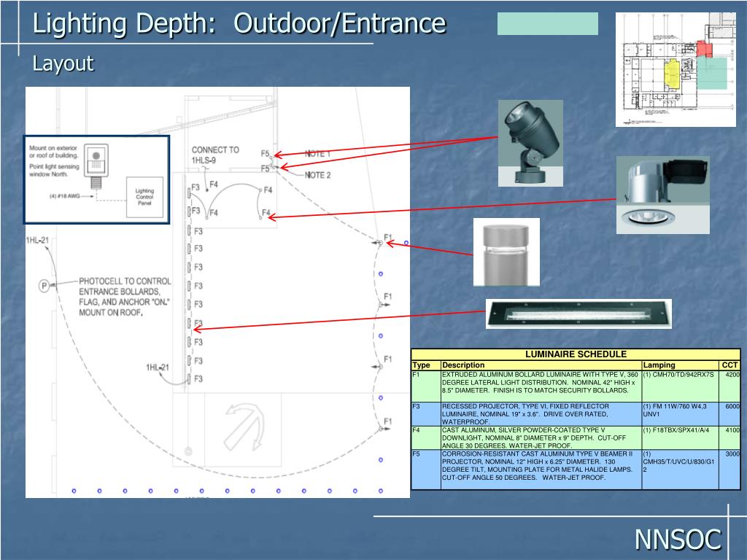Click the 'NOTE 2' label
This screenshot has width=747, height=560.
[317, 175]
